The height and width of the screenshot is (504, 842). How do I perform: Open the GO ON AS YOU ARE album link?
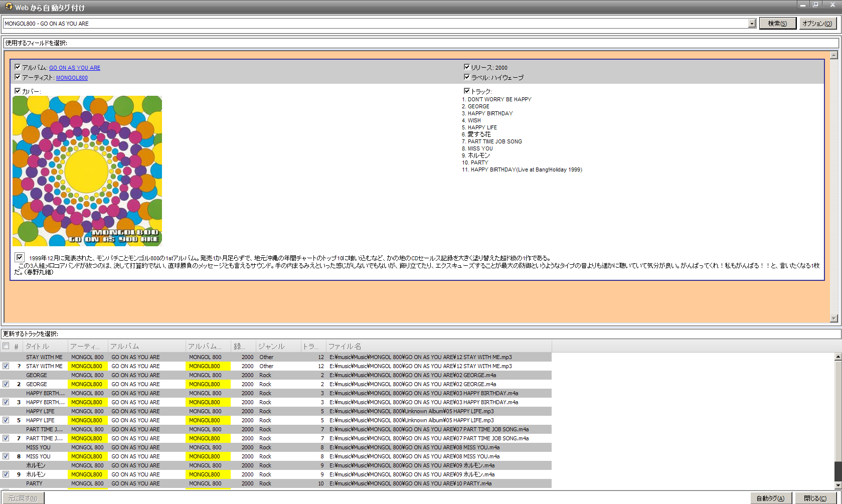[x=75, y=68]
